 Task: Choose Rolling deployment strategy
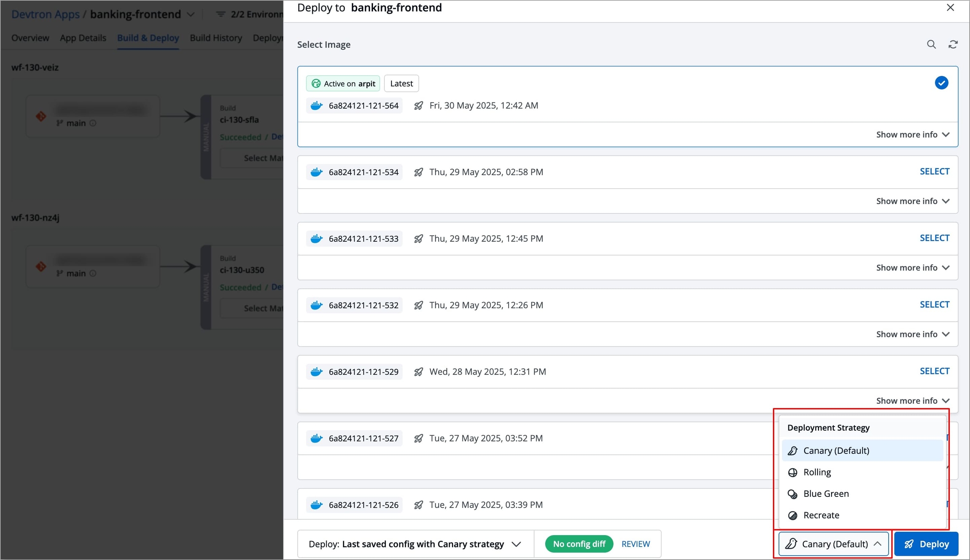pyautogui.click(x=817, y=472)
